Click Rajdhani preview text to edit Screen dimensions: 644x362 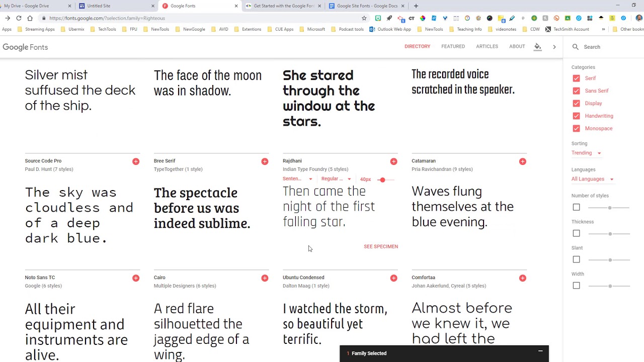(x=329, y=207)
